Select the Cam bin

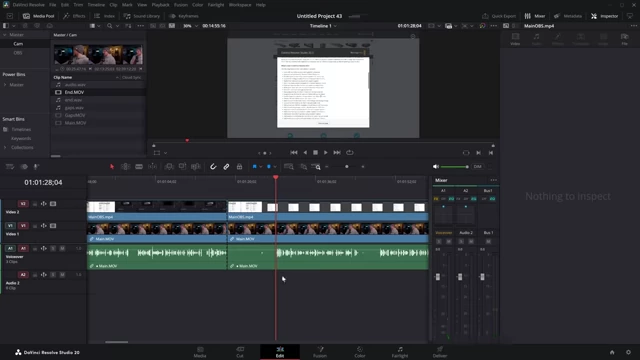pos(18,44)
